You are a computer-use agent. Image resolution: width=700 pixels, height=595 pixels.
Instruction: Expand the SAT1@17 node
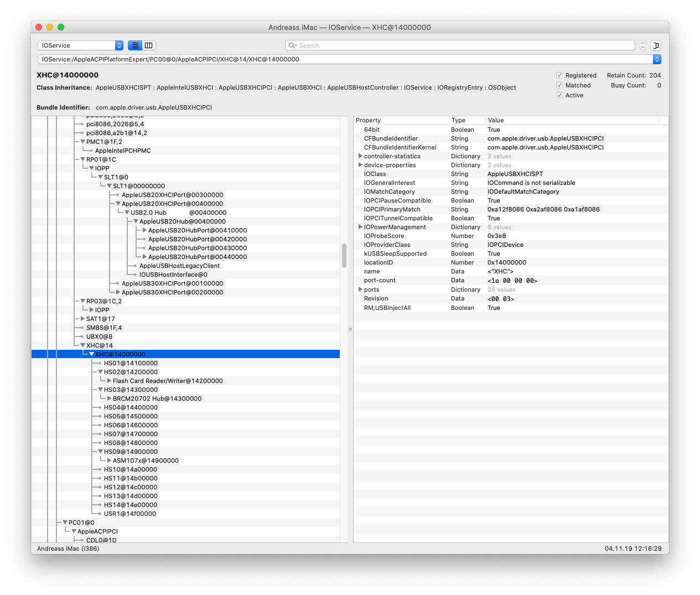pos(83,319)
